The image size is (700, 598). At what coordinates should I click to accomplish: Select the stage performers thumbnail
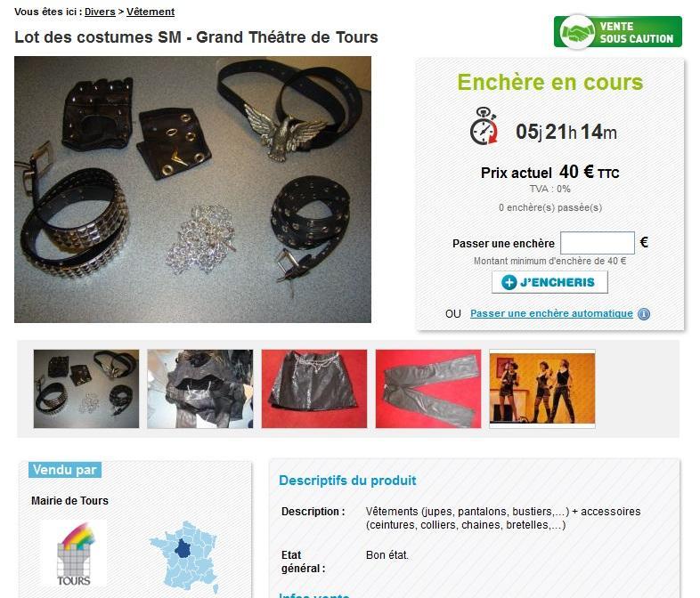pos(542,389)
